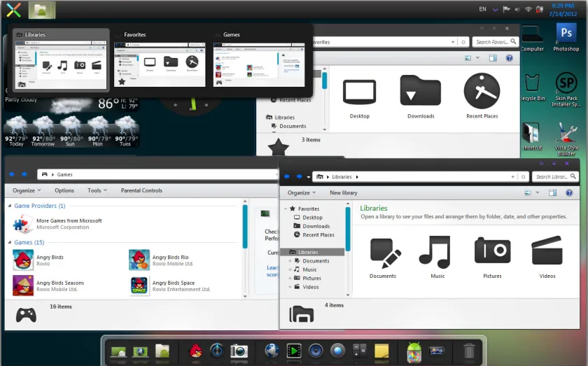This screenshot has height=366, width=588.
Task: Select the New library button
Action: click(344, 192)
